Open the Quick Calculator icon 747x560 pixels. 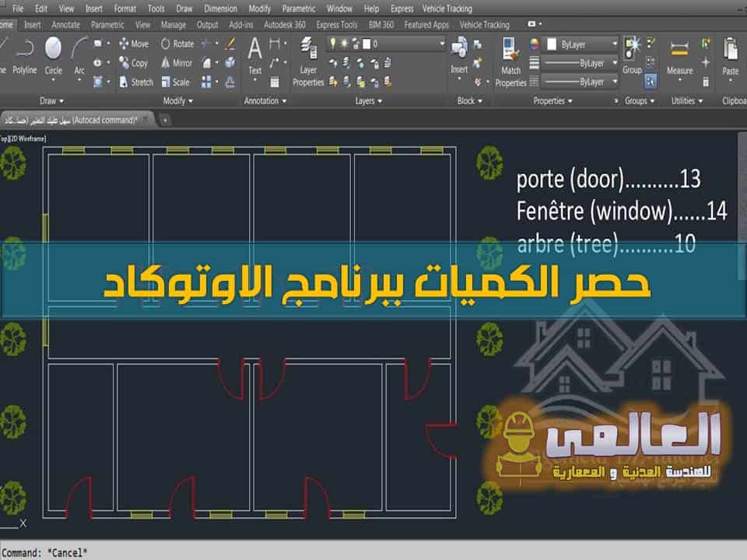(x=706, y=82)
